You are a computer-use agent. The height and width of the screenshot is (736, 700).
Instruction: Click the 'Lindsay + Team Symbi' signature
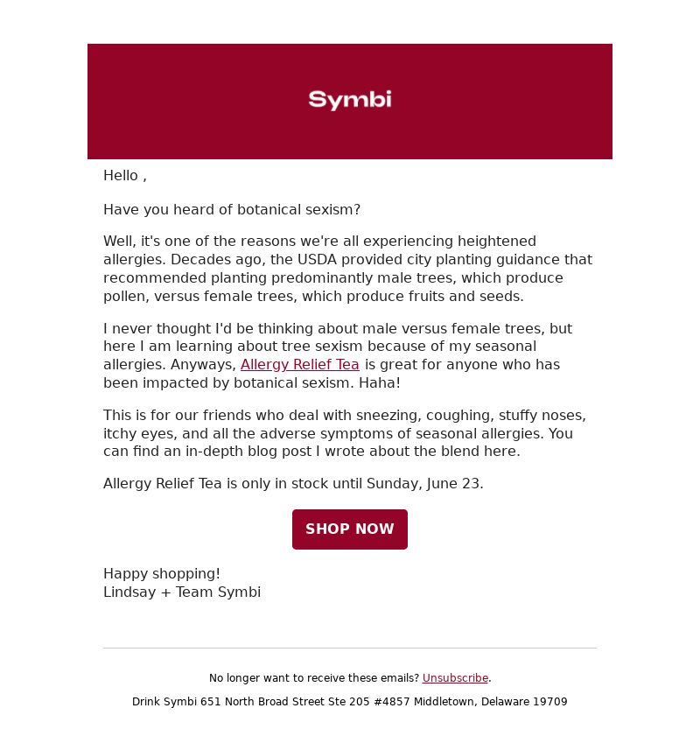click(182, 592)
